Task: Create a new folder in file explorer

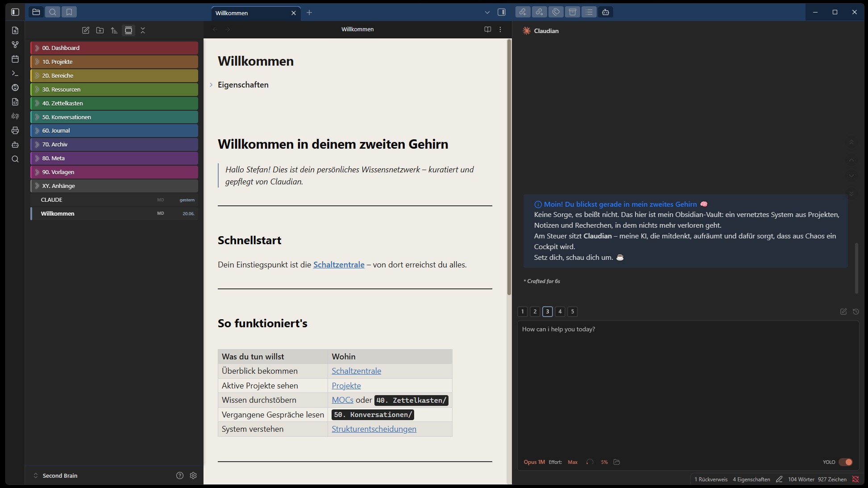Action: click(x=100, y=30)
